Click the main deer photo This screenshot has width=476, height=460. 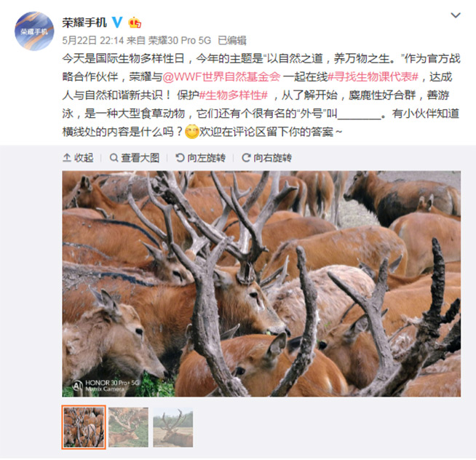(x=261, y=284)
